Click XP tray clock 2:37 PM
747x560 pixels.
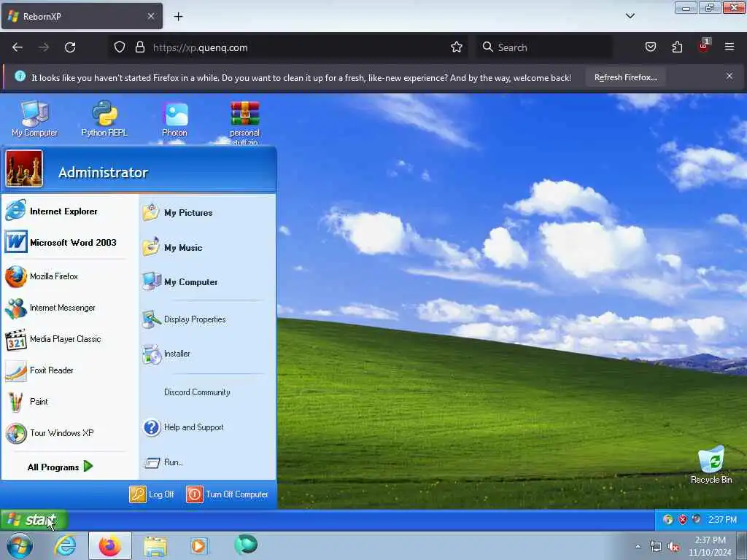pos(722,519)
